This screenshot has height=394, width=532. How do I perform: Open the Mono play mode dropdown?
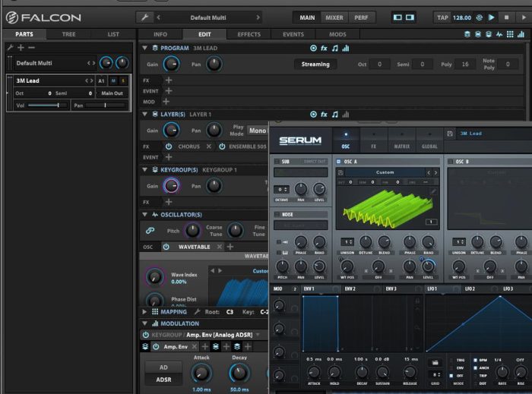(x=258, y=131)
